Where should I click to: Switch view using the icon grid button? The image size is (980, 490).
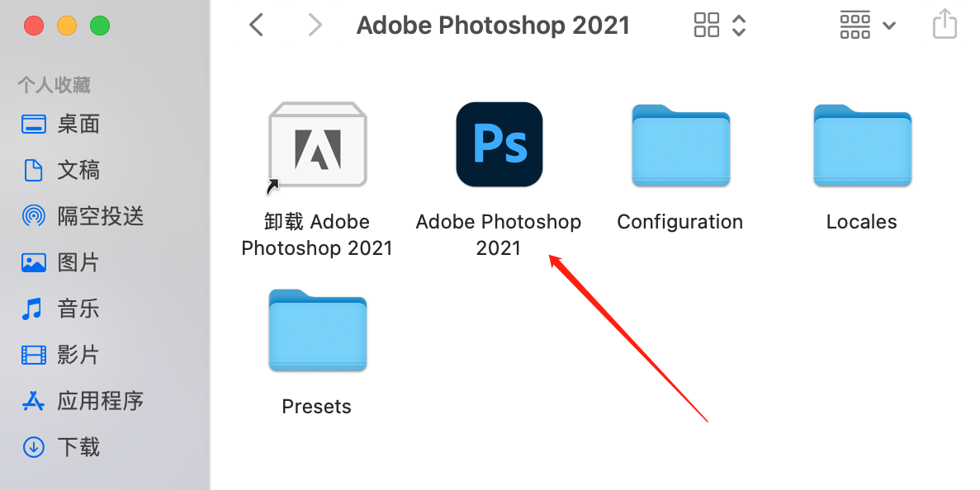pos(707,26)
